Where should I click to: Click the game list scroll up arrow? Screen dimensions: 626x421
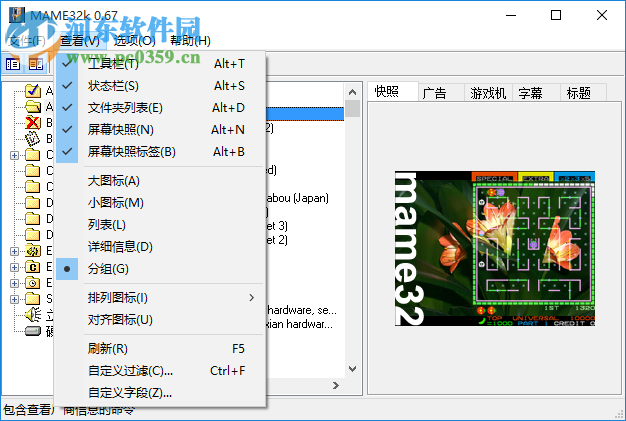click(353, 92)
